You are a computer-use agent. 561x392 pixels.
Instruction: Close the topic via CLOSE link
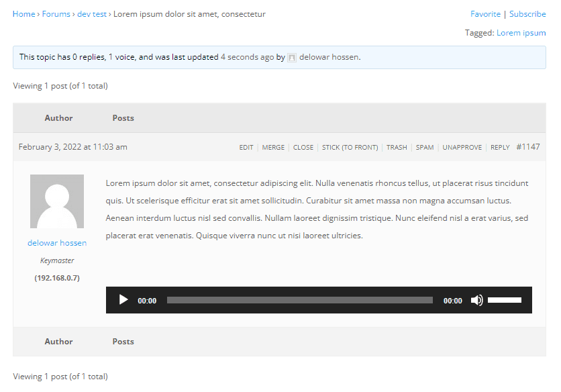pos(303,148)
